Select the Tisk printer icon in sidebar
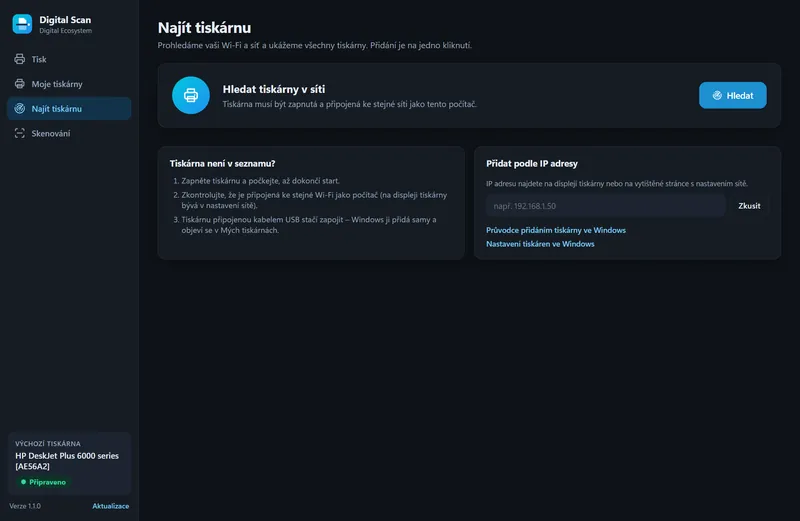The image size is (800, 521). coord(19,59)
